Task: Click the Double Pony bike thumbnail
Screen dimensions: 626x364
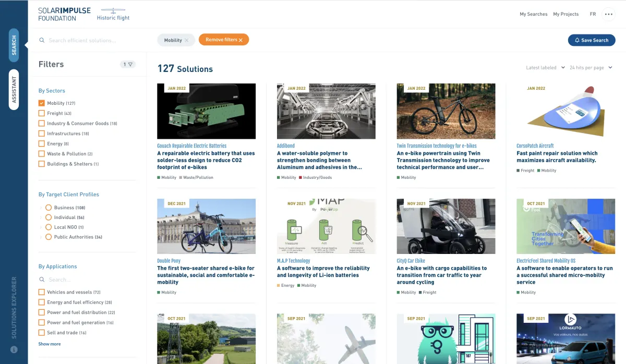Action: pyautogui.click(x=207, y=226)
